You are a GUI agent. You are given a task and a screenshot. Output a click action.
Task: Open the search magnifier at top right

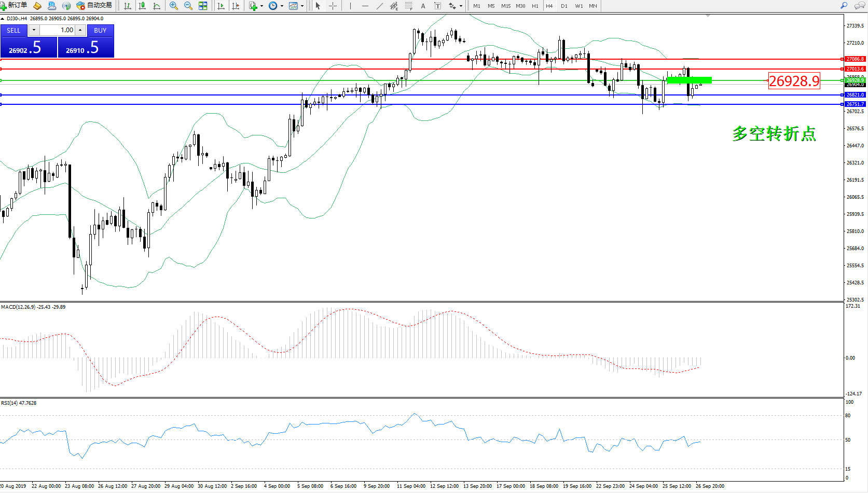pos(844,6)
